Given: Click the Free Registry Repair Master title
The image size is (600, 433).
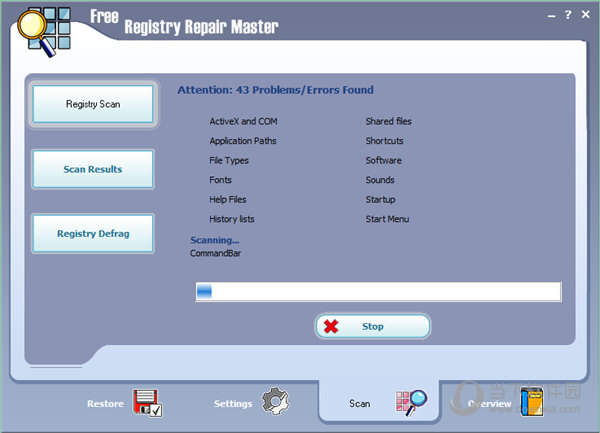Looking at the screenshot, I should pyautogui.click(x=184, y=23).
